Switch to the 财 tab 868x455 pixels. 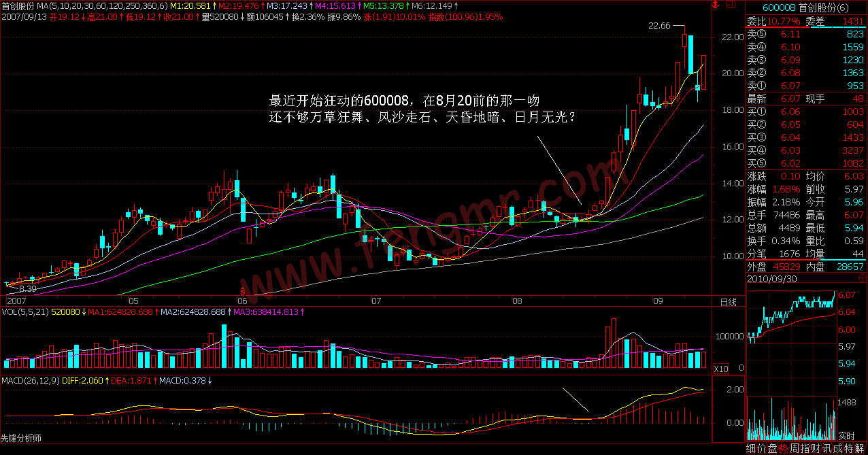point(816,448)
